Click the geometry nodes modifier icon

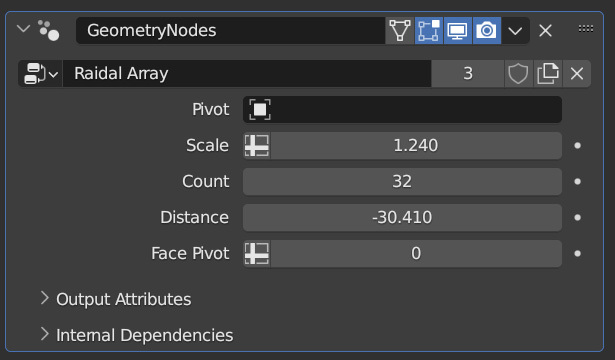[x=48, y=30]
